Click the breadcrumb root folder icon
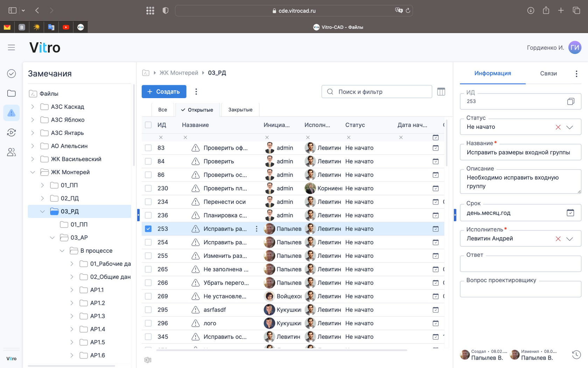Viewport: 588px width, 368px height. pos(146,73)
